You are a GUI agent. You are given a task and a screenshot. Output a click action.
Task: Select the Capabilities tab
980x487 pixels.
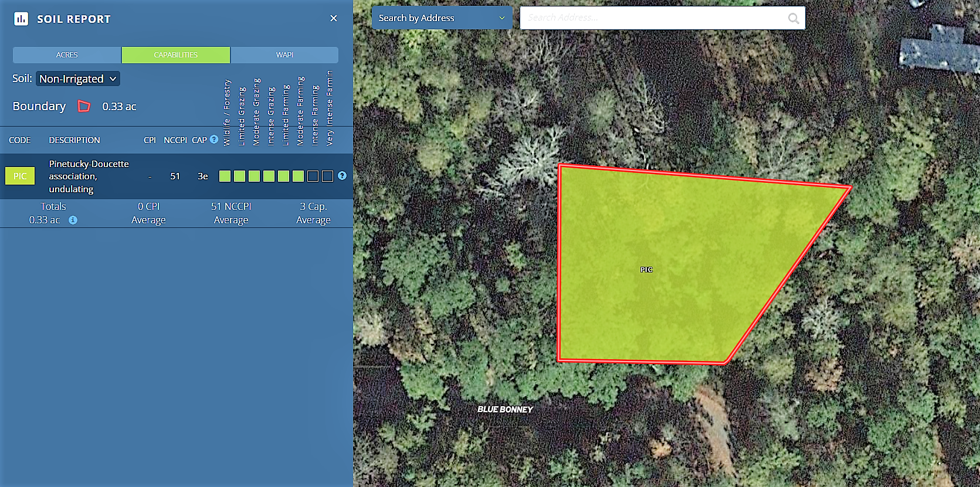point(176,55)
